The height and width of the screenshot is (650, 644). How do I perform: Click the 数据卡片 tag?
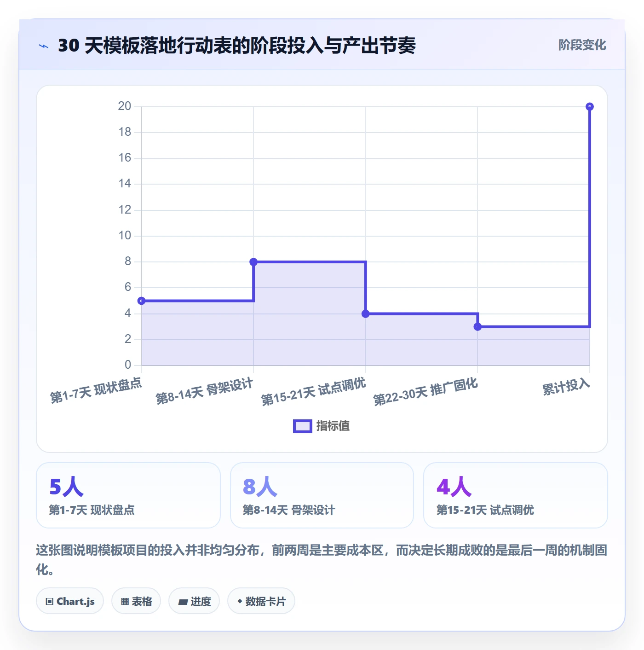point(261,601)
